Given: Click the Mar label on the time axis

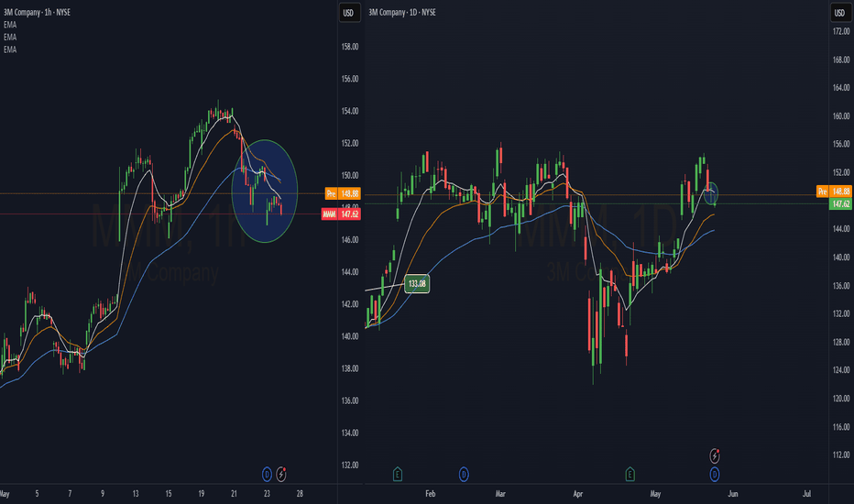Looking at the screenshot, I should point(500,494).
